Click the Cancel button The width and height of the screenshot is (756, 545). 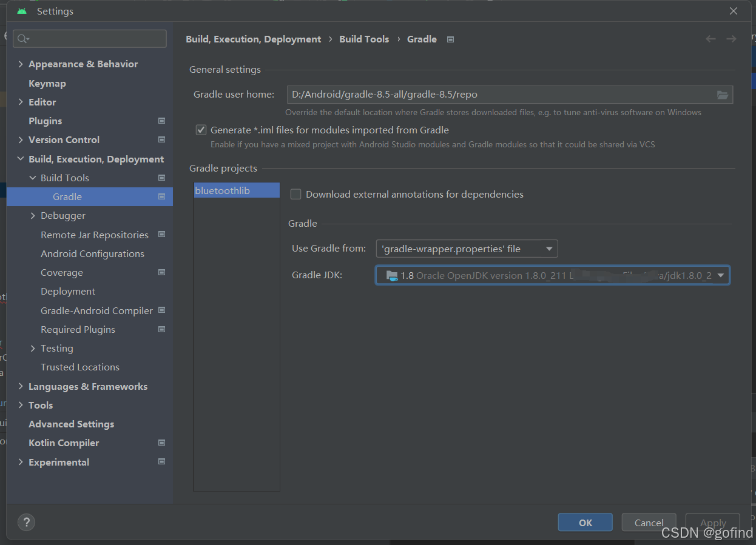pyautogui.click(x=649, y=523)
